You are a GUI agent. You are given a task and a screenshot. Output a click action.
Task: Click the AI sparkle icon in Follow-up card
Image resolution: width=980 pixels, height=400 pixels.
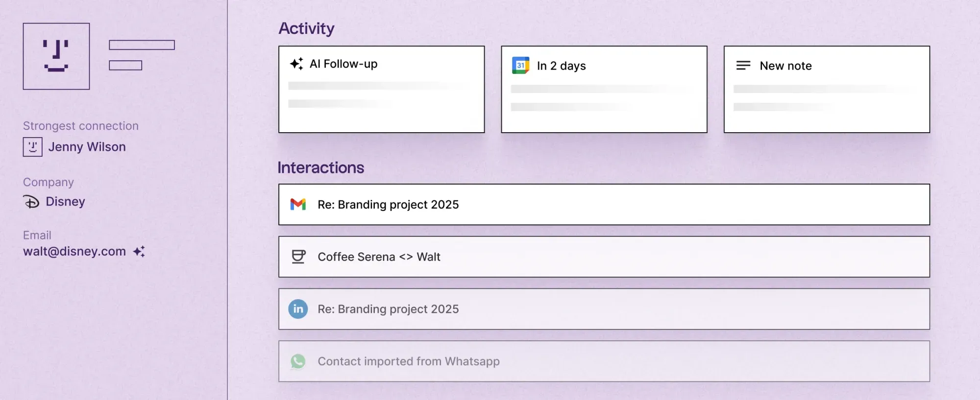[296, 64]
